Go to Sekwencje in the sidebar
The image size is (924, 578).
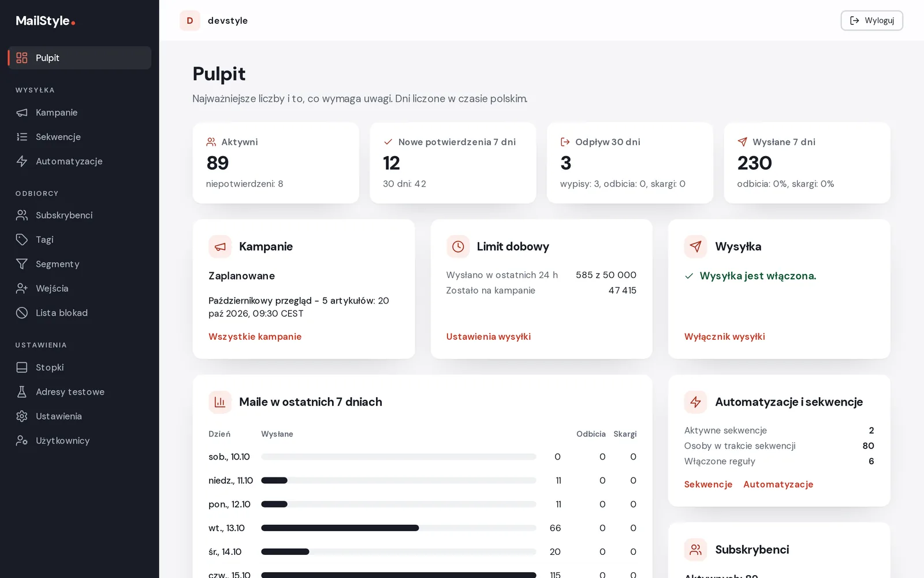(x=80, y=137)
